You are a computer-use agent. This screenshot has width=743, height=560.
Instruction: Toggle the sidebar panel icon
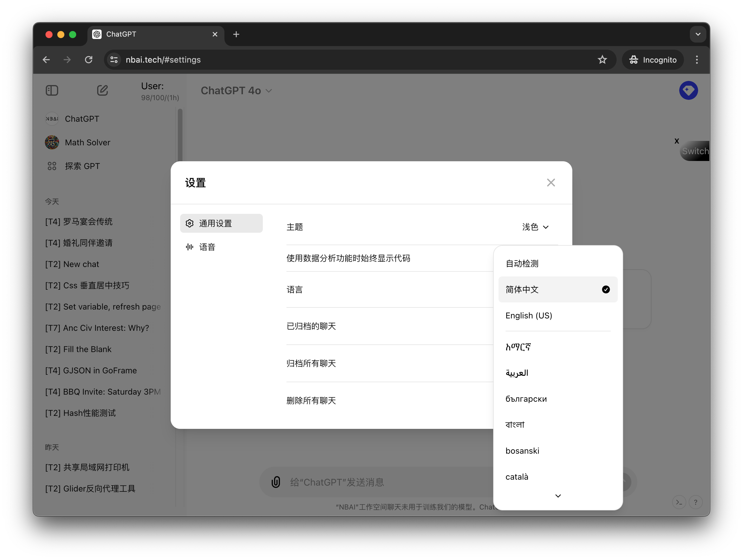(52, 90)
